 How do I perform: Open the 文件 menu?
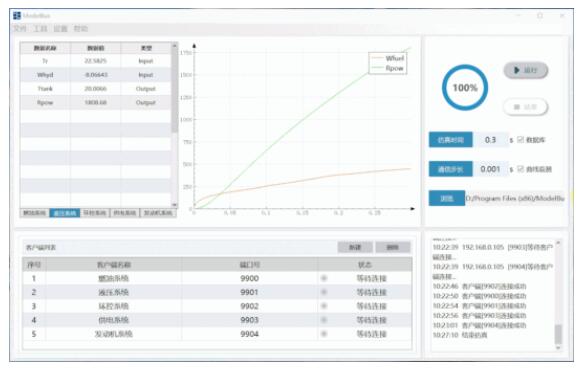point(20,29)
